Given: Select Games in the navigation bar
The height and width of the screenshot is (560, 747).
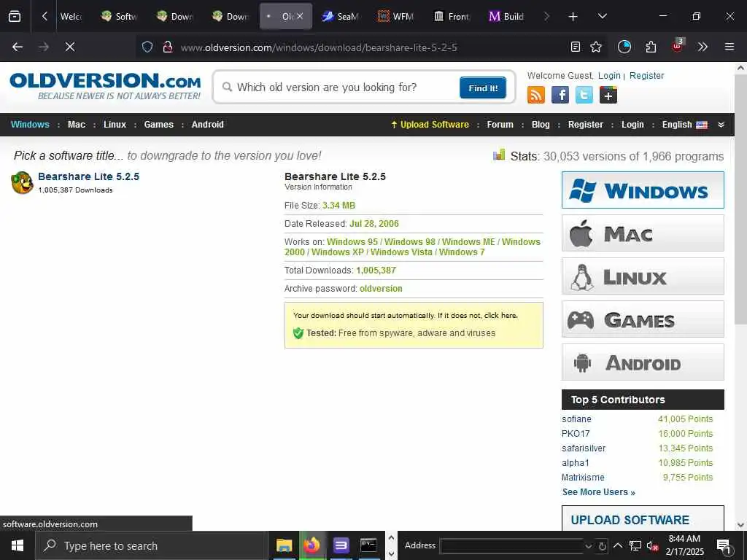Looking at the screenshot, I should coord(158,125).
